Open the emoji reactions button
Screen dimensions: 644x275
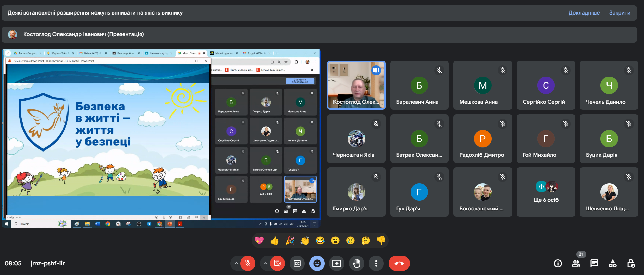click(317, 264)
